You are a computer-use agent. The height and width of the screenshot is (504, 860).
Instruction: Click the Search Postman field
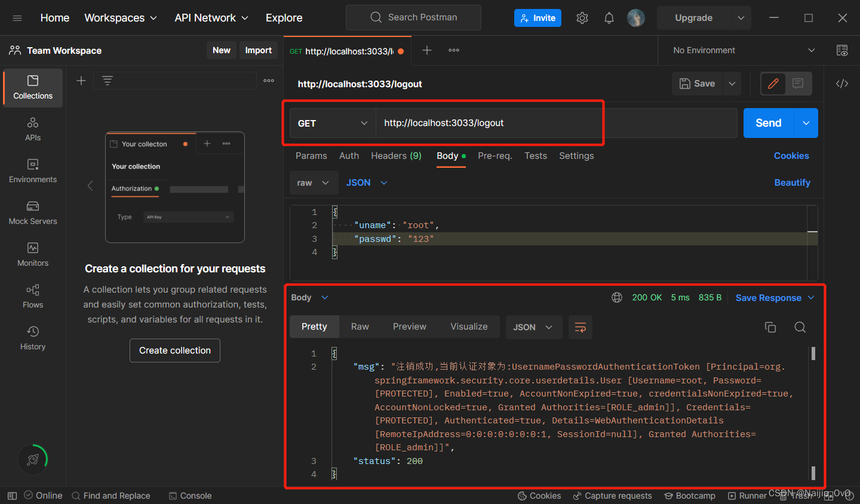coord(413,17)
